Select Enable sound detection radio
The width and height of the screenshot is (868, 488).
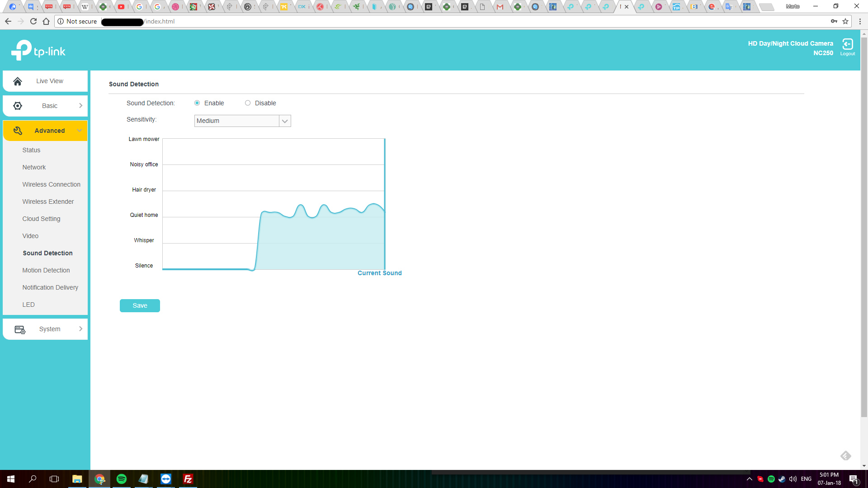point(197,103)
